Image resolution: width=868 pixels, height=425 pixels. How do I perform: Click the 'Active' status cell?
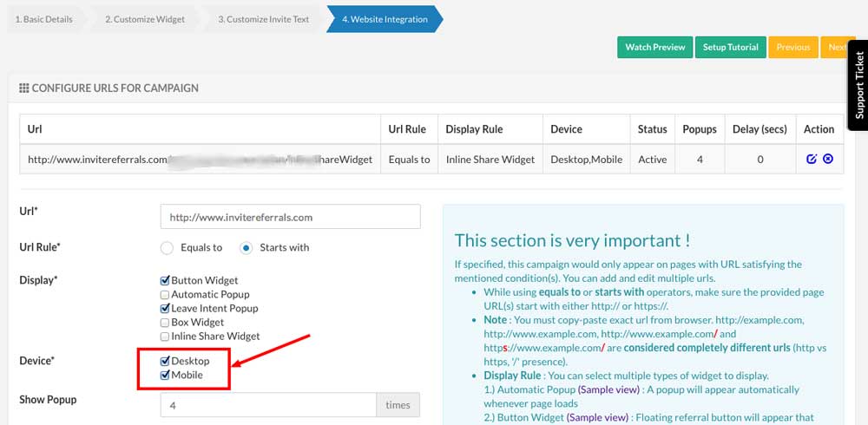point(653,160)
